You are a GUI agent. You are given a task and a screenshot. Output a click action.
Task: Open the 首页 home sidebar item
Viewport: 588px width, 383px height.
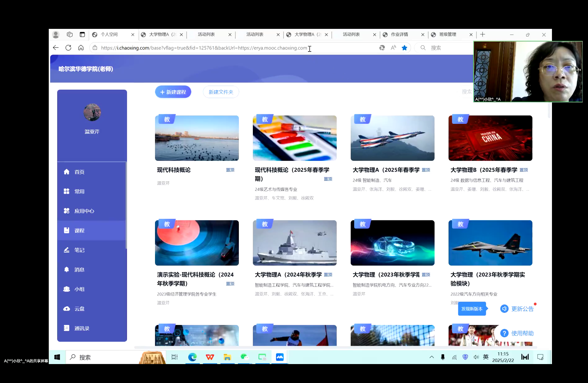(79, 172)
